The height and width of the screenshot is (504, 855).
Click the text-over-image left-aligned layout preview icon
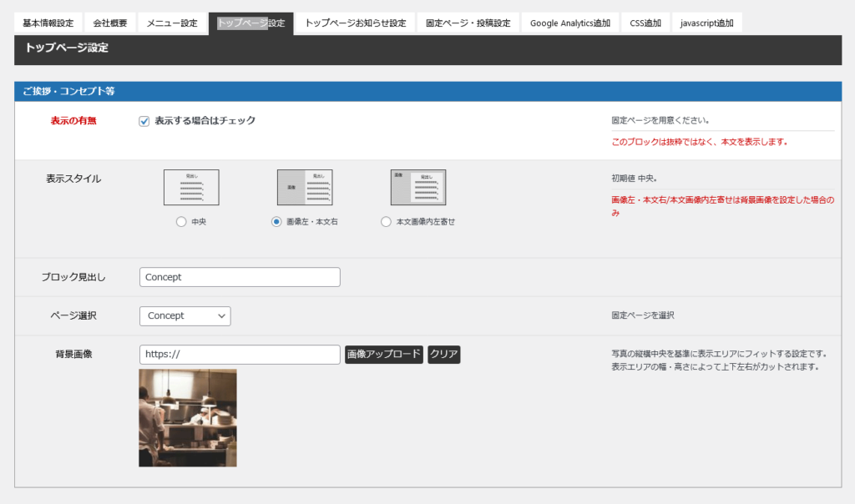pos(418,187)
